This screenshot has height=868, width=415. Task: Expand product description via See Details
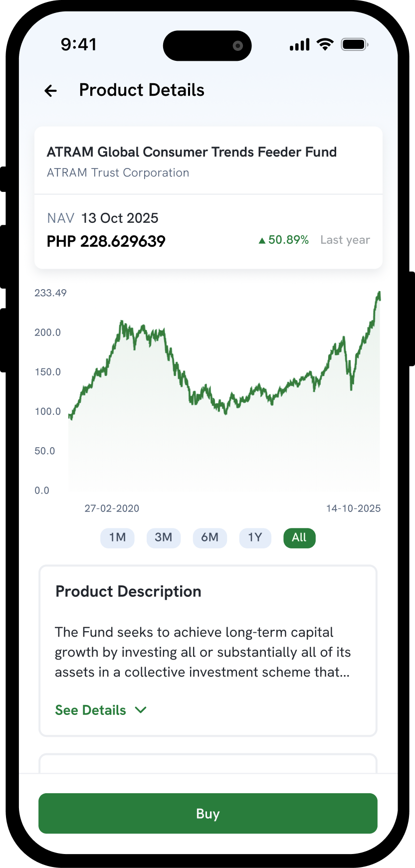[91, 710]
